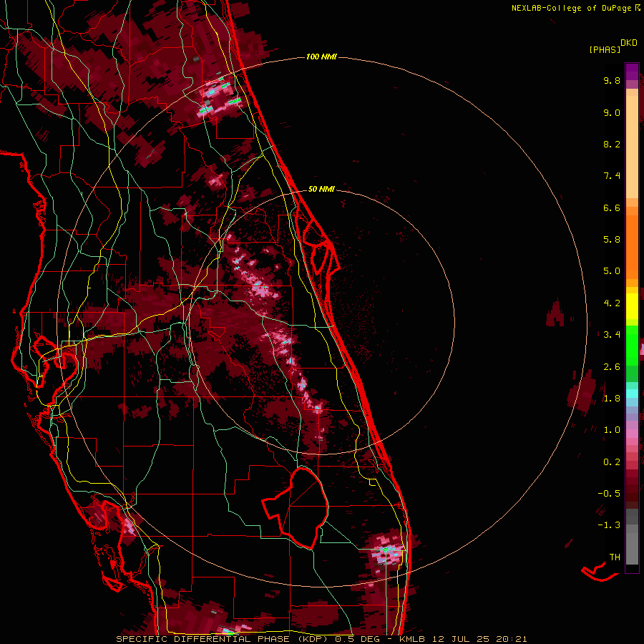Pick the cyan band on the color scale
Screen dimensions: 644x644
point(632,394)
